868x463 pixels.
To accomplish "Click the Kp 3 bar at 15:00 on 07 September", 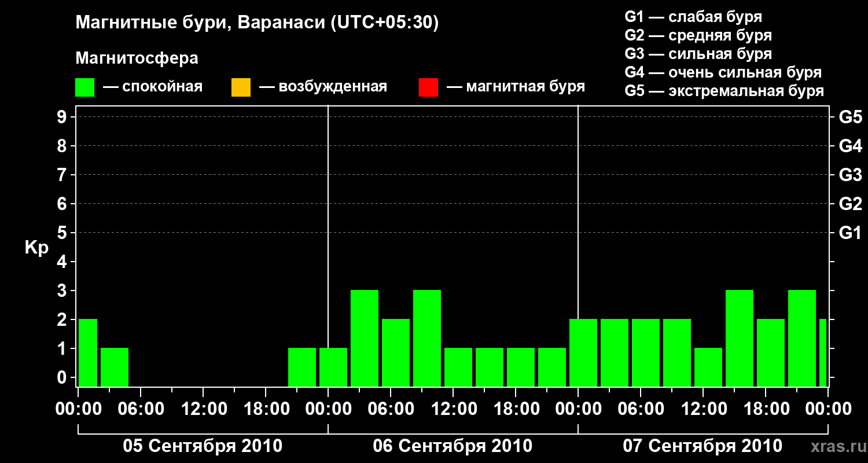I will (740, 339).
